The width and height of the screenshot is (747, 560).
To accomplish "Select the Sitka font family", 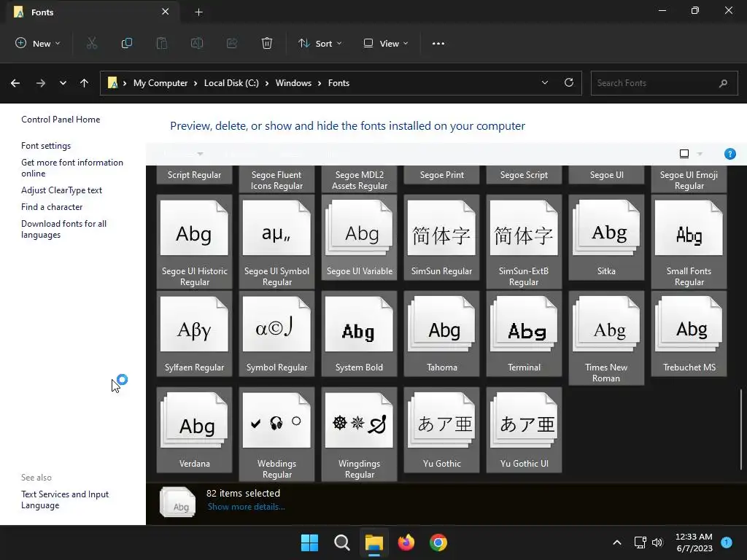I will click(606, 237).
